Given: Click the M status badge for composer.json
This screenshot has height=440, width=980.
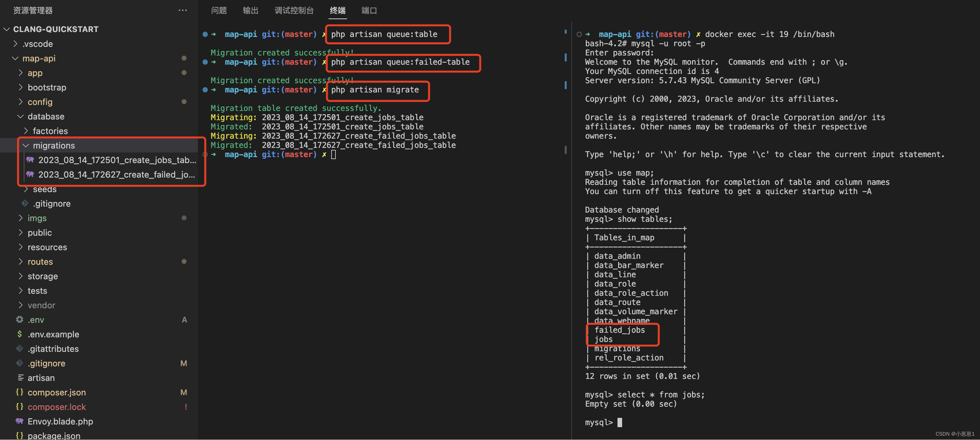Looking at the screenshot, I should pos(183,392).
